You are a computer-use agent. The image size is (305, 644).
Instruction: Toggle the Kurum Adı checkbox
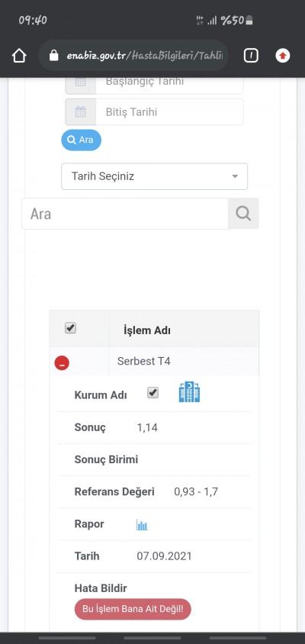coord(152,393)
